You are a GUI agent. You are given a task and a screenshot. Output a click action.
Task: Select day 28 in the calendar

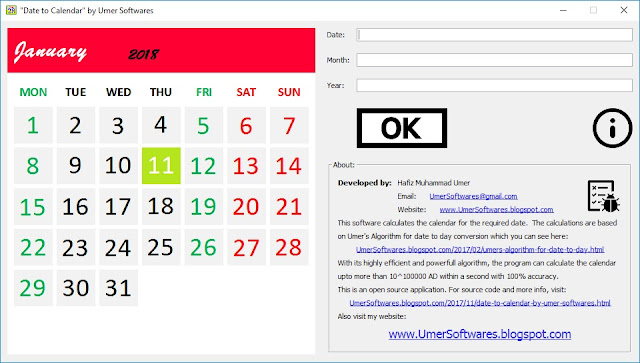click(289, 247)
